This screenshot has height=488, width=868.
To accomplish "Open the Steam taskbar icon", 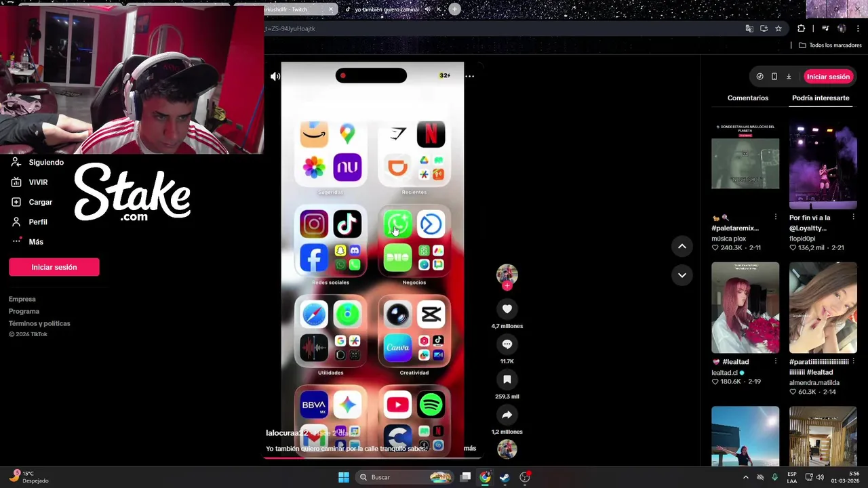I will 505,477.
